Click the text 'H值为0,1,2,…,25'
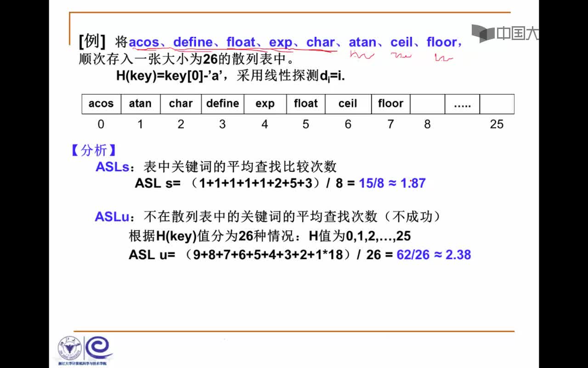 pyautogui.click(x=360, y=236)
